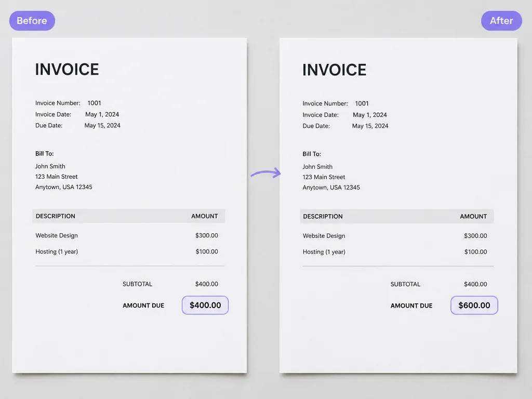
Task: Click subtotal $400.00 value in Before invoice
Action: 207,284
